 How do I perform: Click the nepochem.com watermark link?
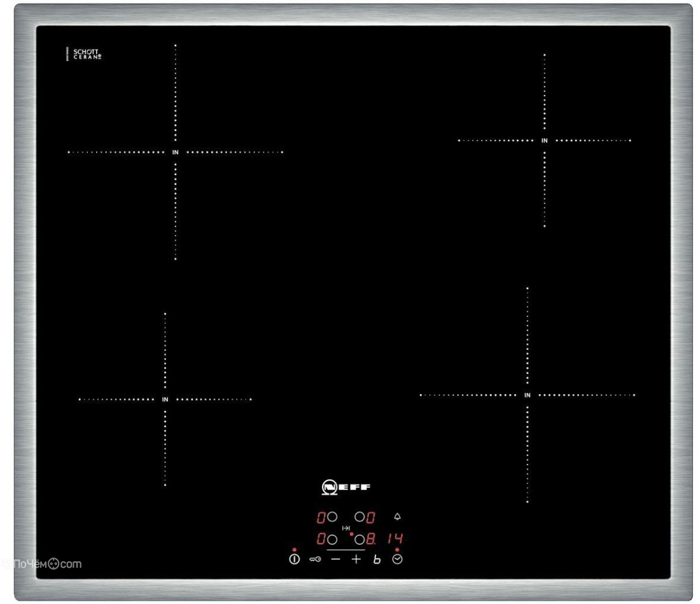[41, 564]
